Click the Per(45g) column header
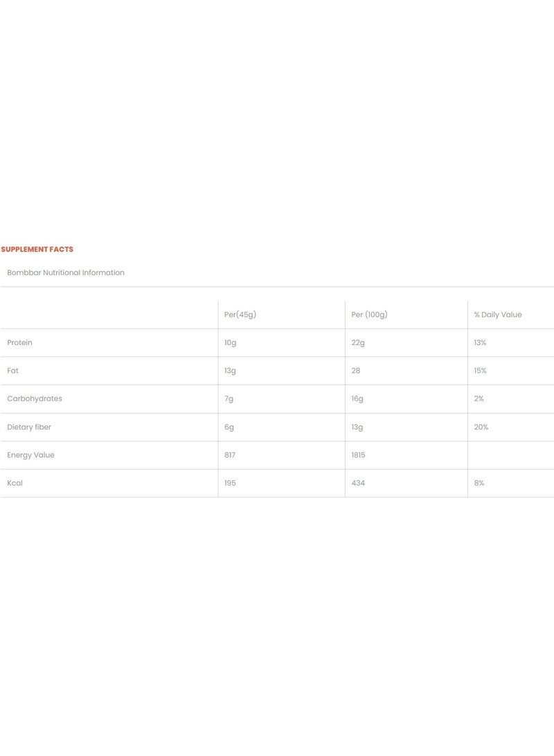 point(240,315)
